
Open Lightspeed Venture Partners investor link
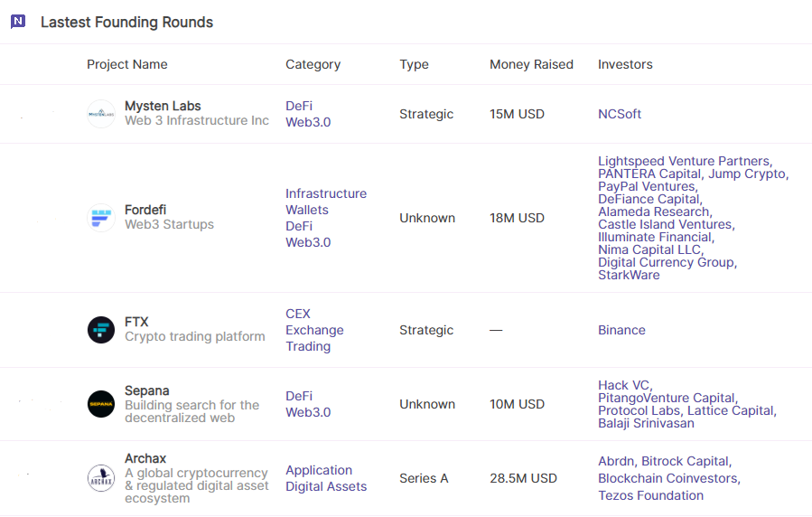[x=686, y=161]
